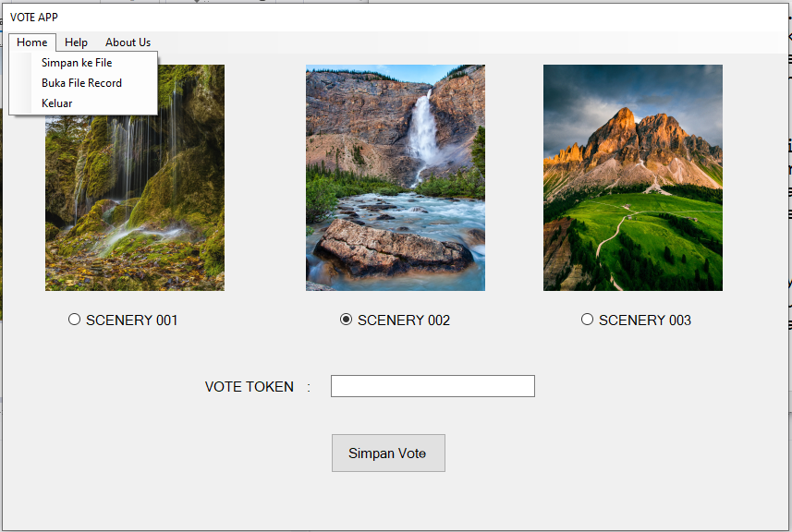The height and width of the screenshot is (532, 792).
Task: Choose Simpan ke File from the menu
Action: point(77,63)
